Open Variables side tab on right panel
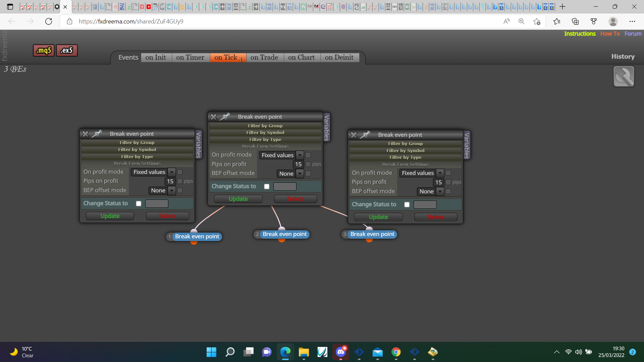The width and height of the screenshot is (644, 362). pyautogui.click(x=467, y=145)
